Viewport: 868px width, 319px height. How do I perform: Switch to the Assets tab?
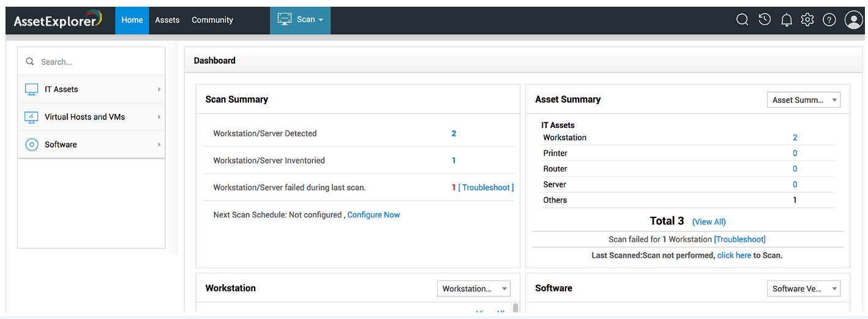pos(167,20)
